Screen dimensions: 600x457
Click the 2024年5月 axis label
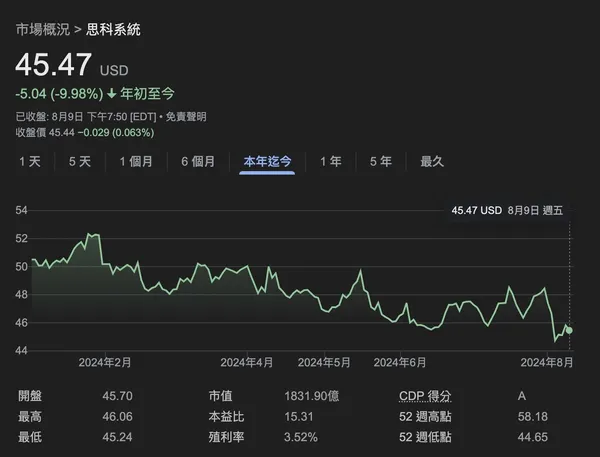(x=324, y=362)
